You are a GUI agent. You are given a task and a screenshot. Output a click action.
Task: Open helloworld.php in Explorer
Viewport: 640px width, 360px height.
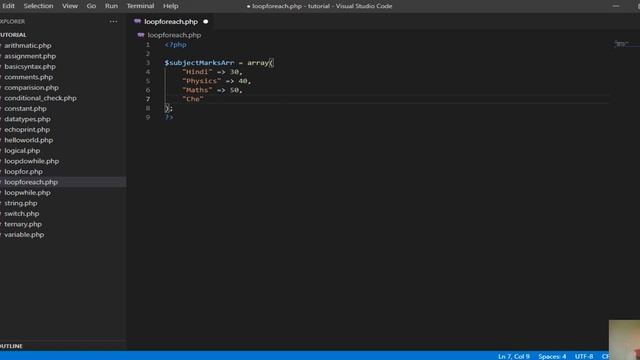tap(29, 140)
